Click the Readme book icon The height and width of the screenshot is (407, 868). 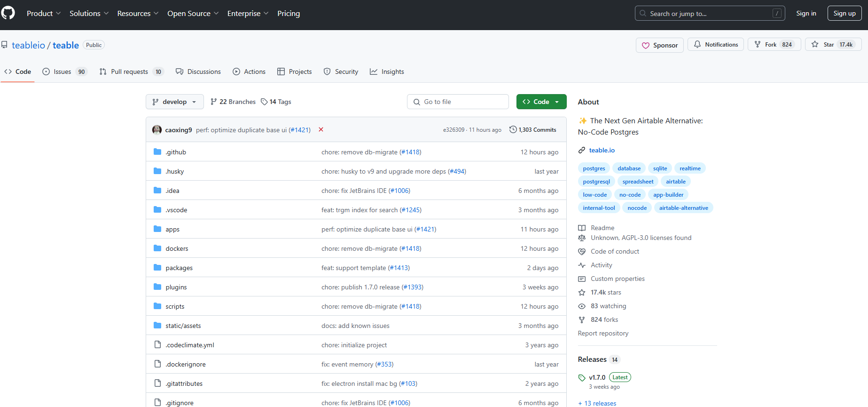coord(582,228)
